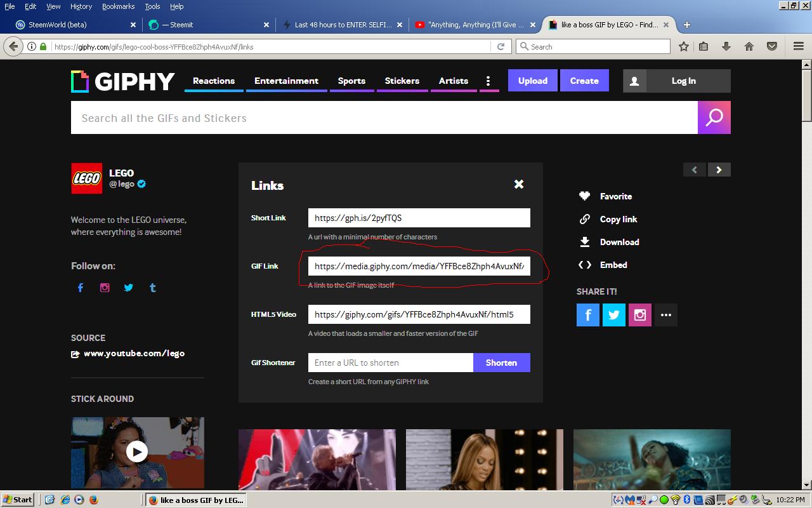Go to browser Home icon
This screenshot has width=812, height=508.
tap(749, 46)
